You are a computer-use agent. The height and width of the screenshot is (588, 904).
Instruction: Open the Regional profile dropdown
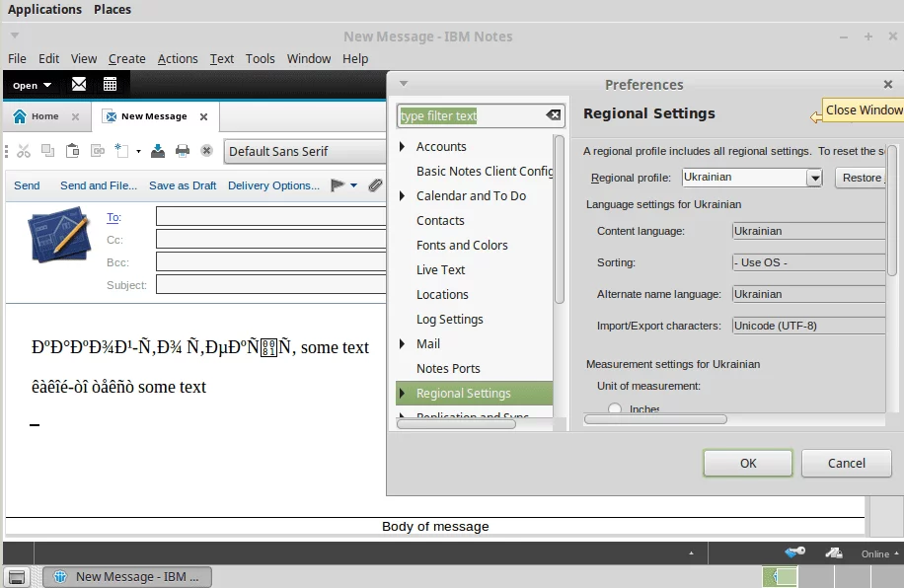click(814, 178)
